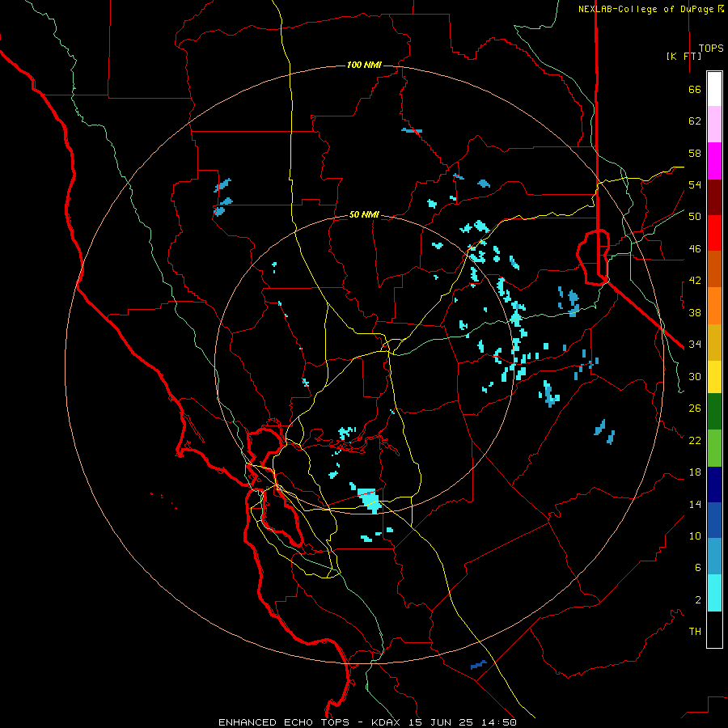Choose the magenta legend color block
This screenshot has height=728, width=728.
714,161
